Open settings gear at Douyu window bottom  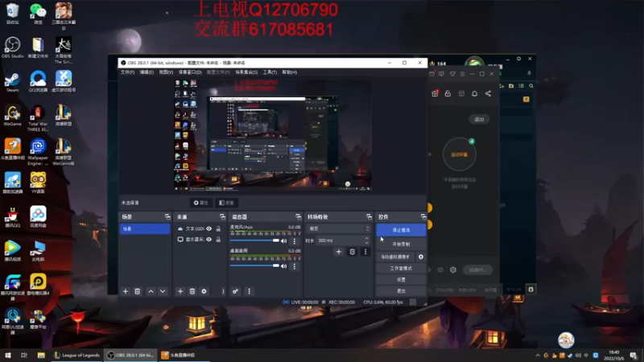pos(453,270)
